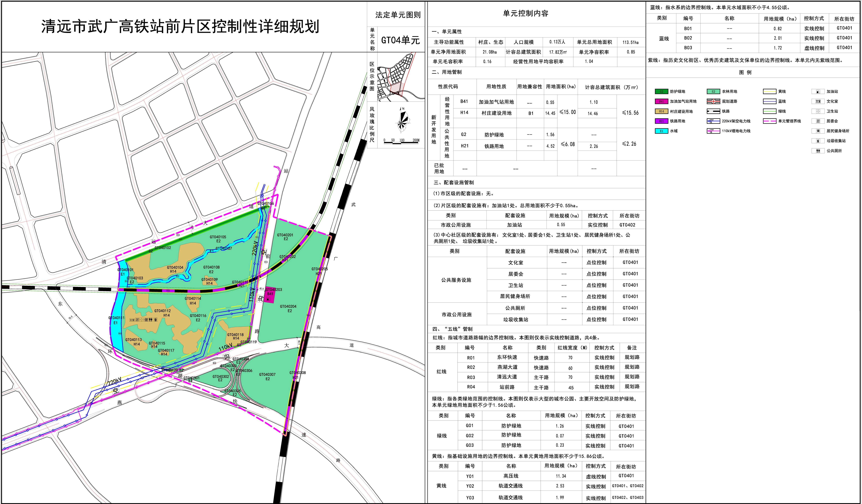Click the GT0402 block for the 加油站 row
Viewport: 862px width, 504px height.
coord(627,225)
